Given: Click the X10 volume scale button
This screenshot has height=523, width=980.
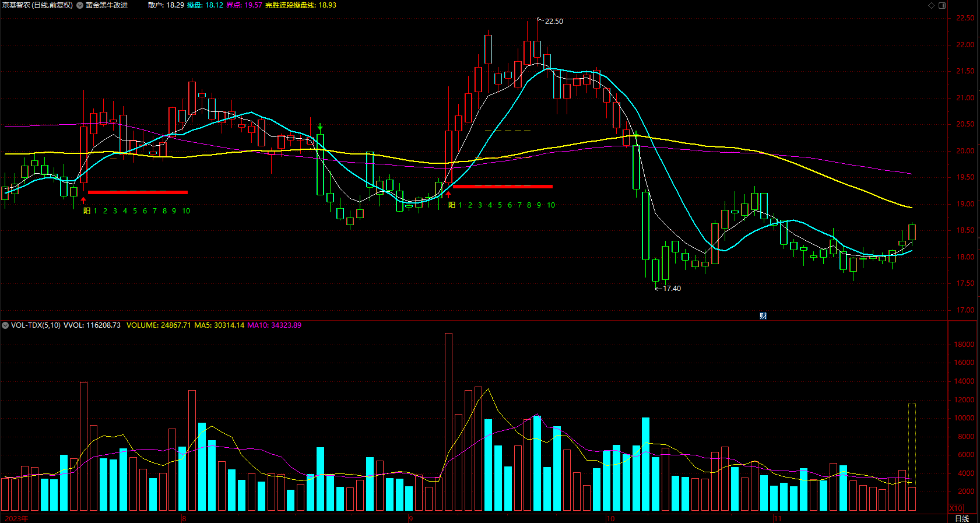Looking at the screenshot, I should pyautogui.click(x=956, y=508).
